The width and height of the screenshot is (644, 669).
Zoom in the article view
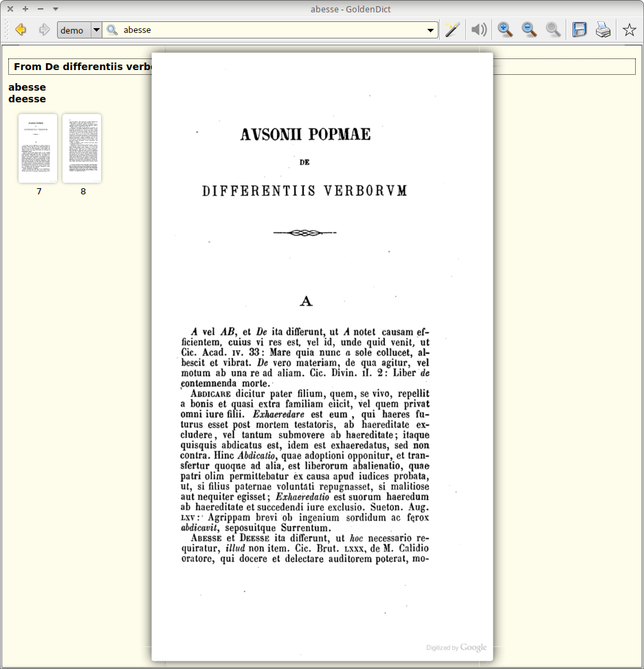[x=505, y=30]
